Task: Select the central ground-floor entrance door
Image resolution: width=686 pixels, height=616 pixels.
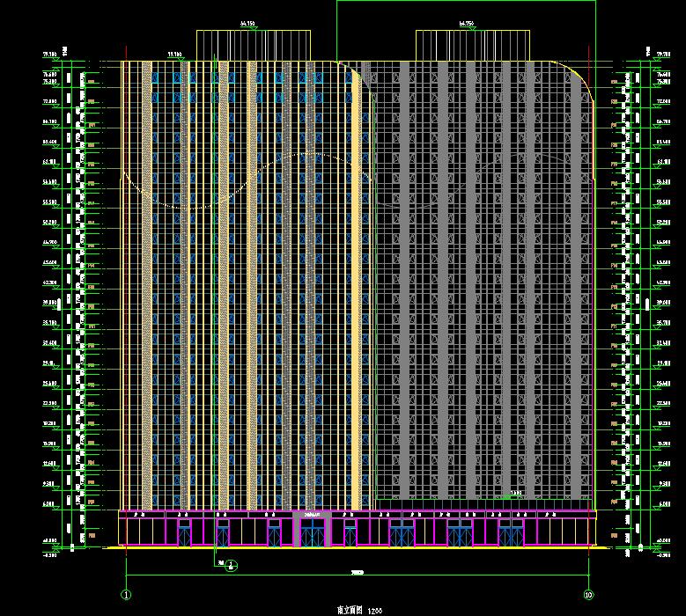Action: (313, 532)
